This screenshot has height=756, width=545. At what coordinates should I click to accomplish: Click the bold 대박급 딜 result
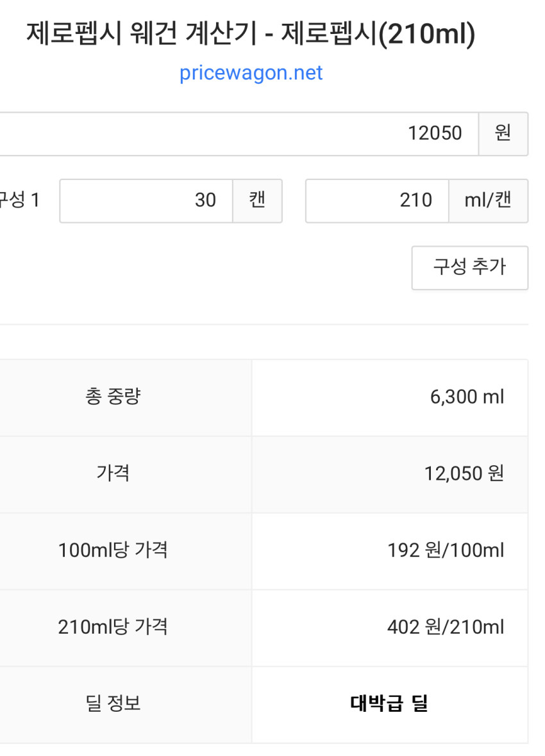tap(389, 703)
